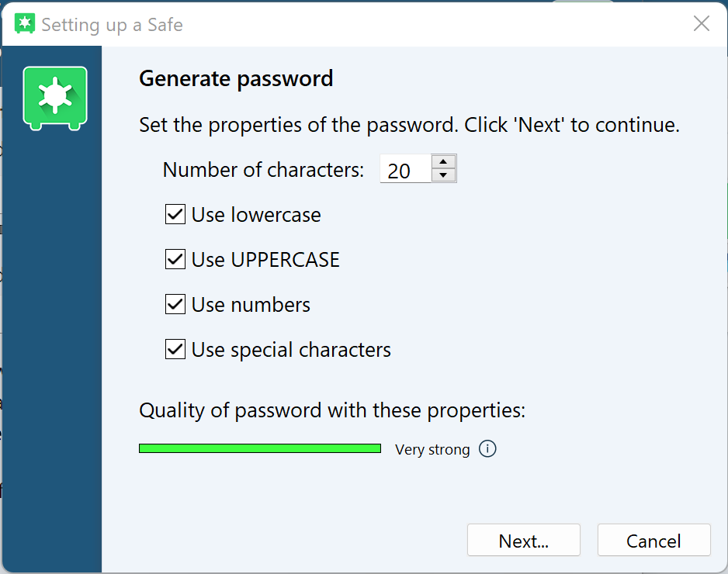Turn off Use special characters
This screenshot has width=728, height=574.
coord(175,350)
